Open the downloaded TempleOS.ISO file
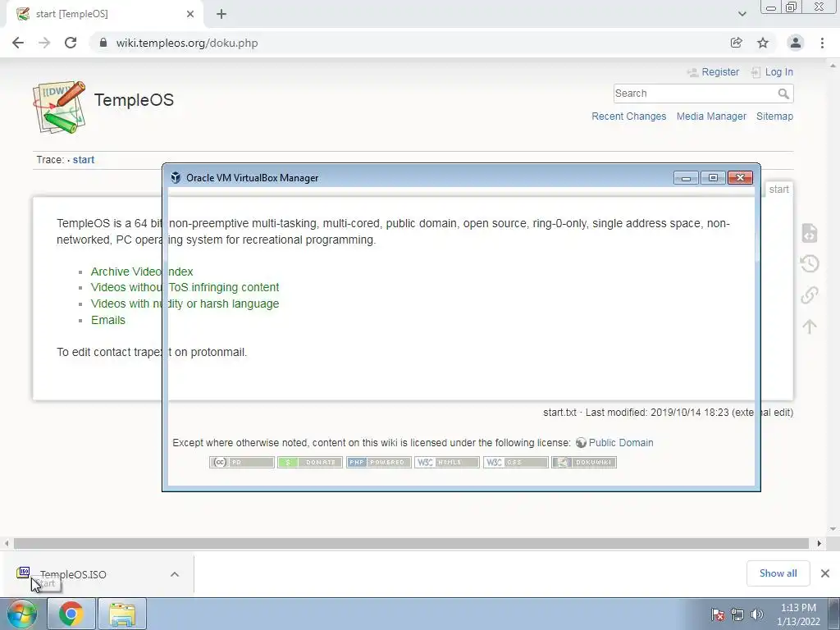The height and width of the screenshot is (630, 840). coord(73,574)
